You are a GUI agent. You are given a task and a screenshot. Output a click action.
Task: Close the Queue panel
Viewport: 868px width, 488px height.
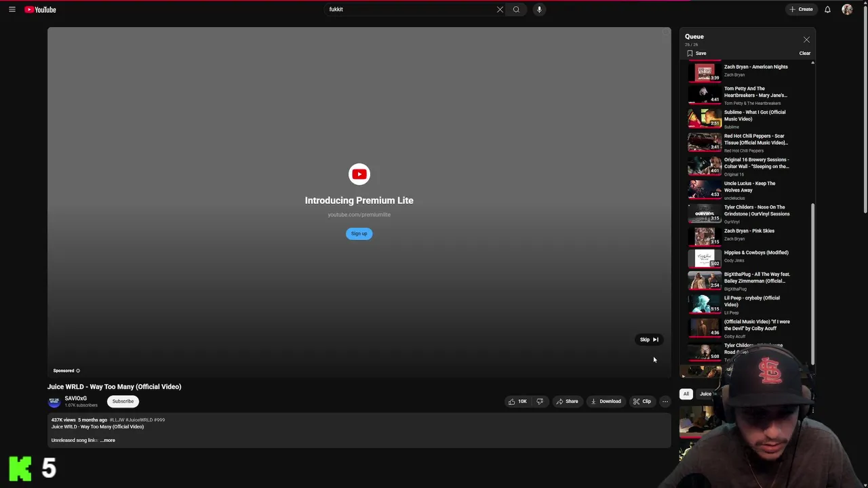coord(806,40)
